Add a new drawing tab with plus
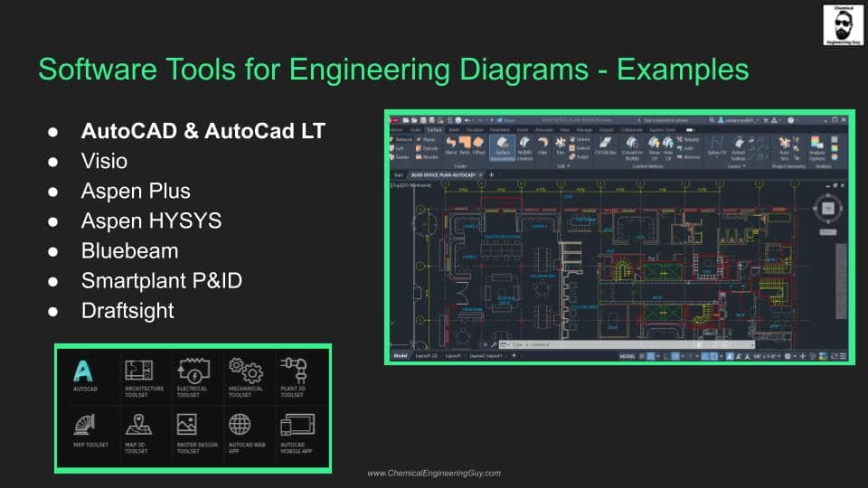This screenshot has width=868, height=488. point(492,174)
